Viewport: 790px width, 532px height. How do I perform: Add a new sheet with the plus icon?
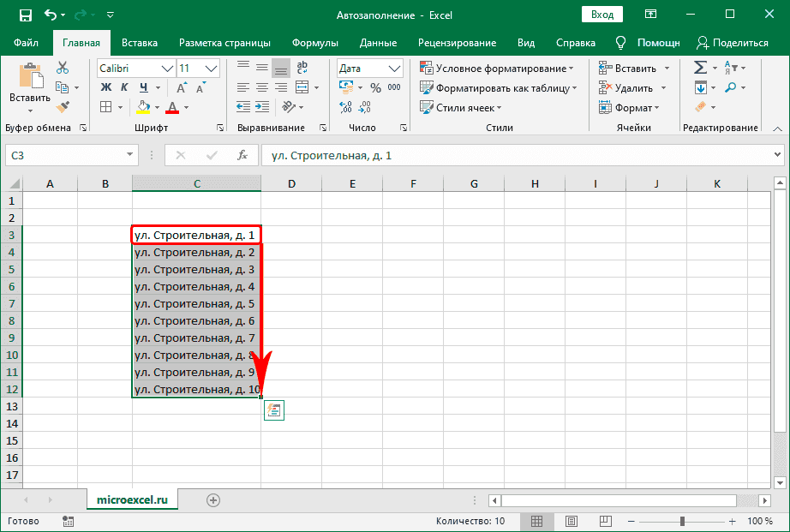[213, 500]
